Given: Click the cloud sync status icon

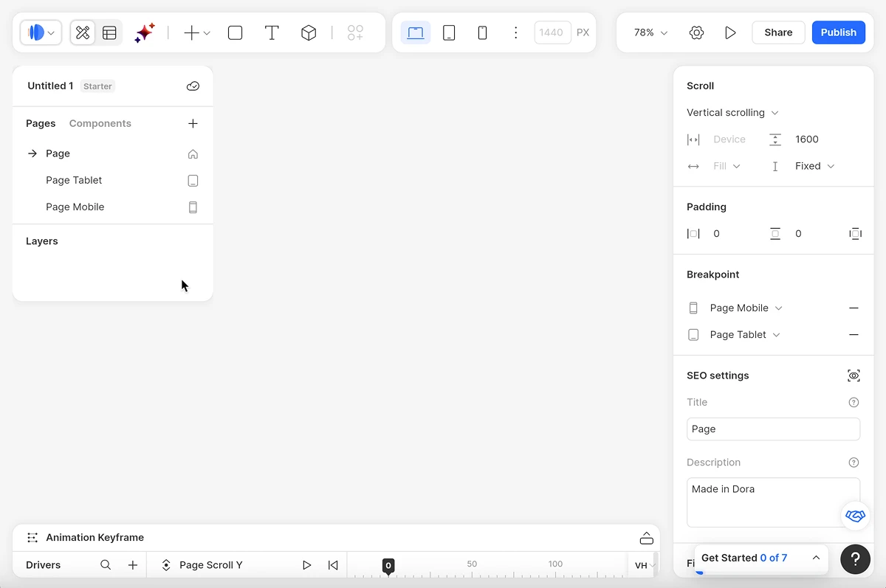Looking at the screenshot, I should (x=193, y=86).
